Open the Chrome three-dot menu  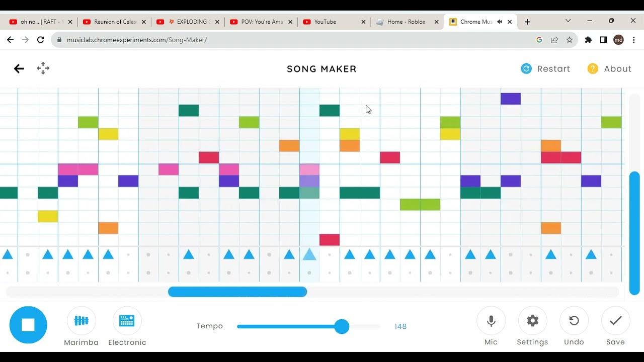click(634, 40)
